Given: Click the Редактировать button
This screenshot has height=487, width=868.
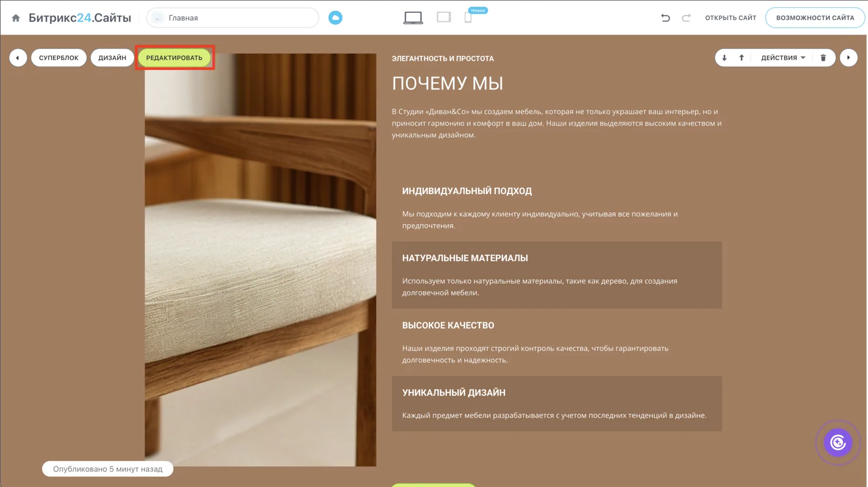Looking at the screenshot, I should (x=175, y=58).
